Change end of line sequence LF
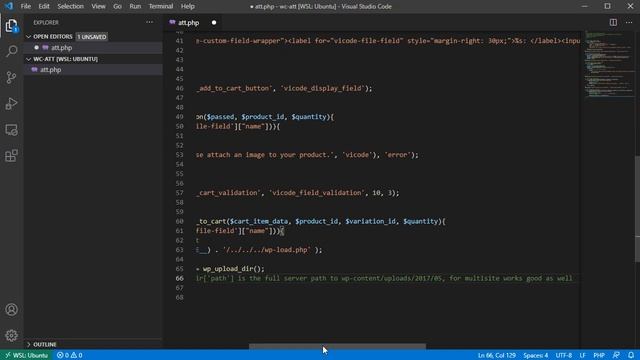The width and height of the screenshot is (640, 360). tap(582, 355)
